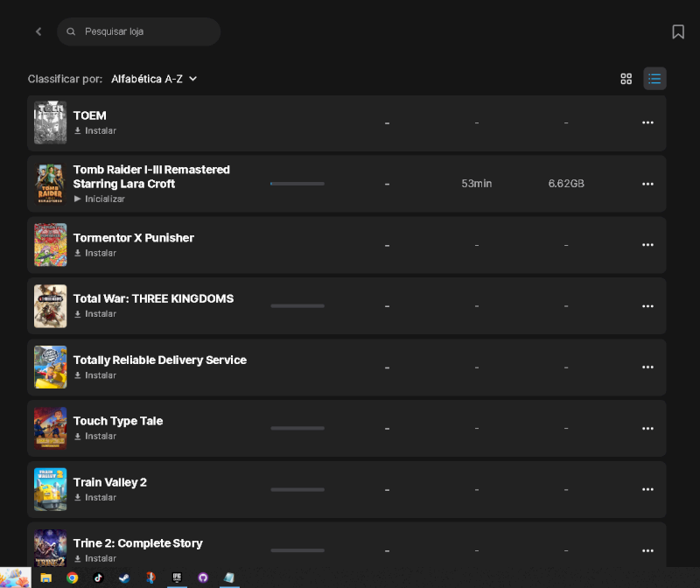Click the Touch Type Tale cover
The height and width of the screenshot is (588, 700).
pyautogui.click(x=51, y=428)
